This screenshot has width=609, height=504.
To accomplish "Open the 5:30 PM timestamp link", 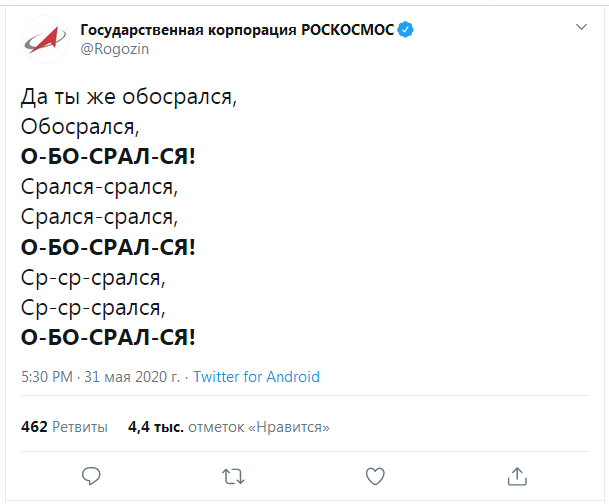I will point(47,377).
